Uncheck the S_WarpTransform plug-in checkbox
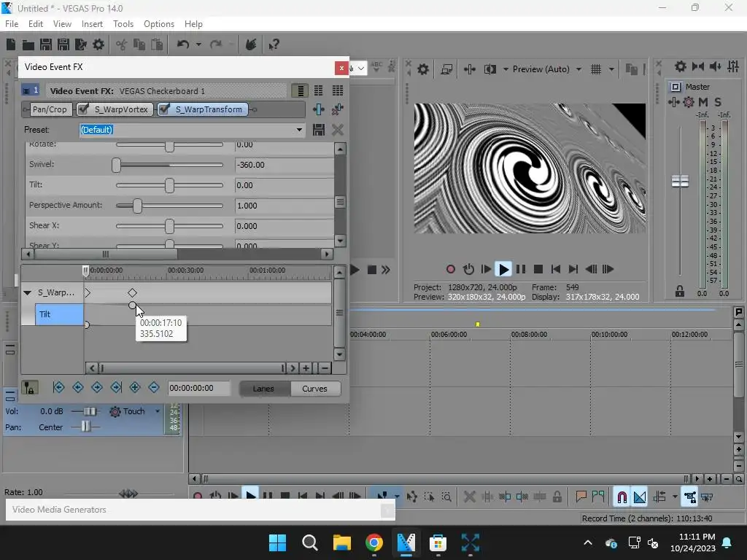The height and width of the screenshot is (560, 747). pyautogui.click(x=164, y=109)
